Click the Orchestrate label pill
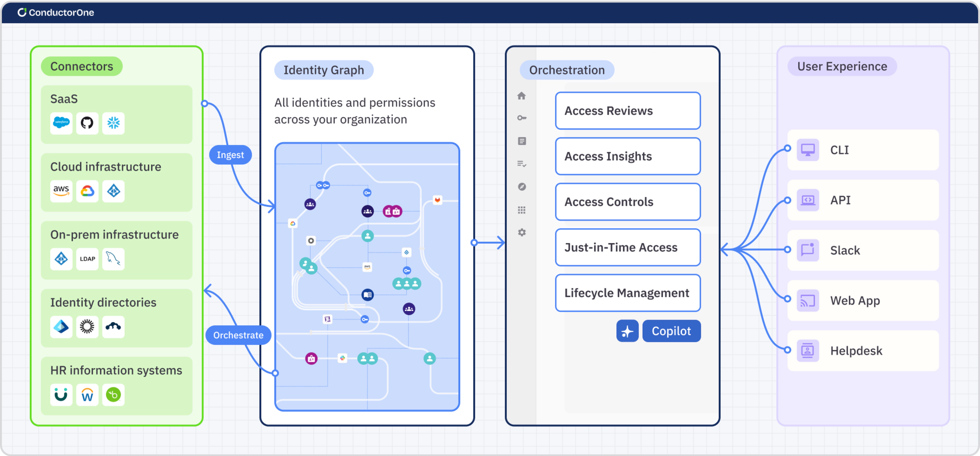Image resolution: width=980 pixels, height=456 pixels. [238, 335]
